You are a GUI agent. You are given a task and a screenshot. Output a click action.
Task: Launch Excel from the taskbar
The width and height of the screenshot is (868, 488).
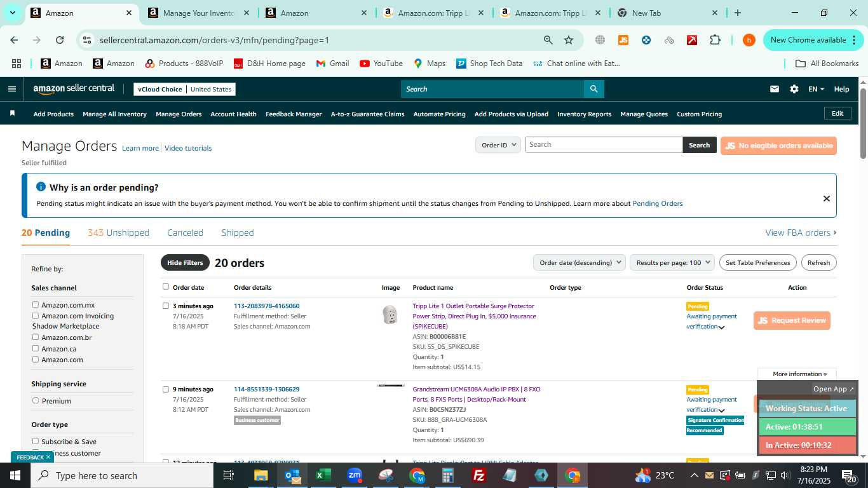coord(323,475)
